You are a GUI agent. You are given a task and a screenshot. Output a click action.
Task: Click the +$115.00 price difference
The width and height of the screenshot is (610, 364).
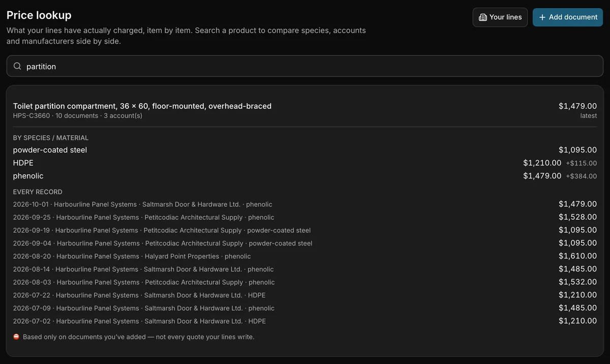coord(582,163)
